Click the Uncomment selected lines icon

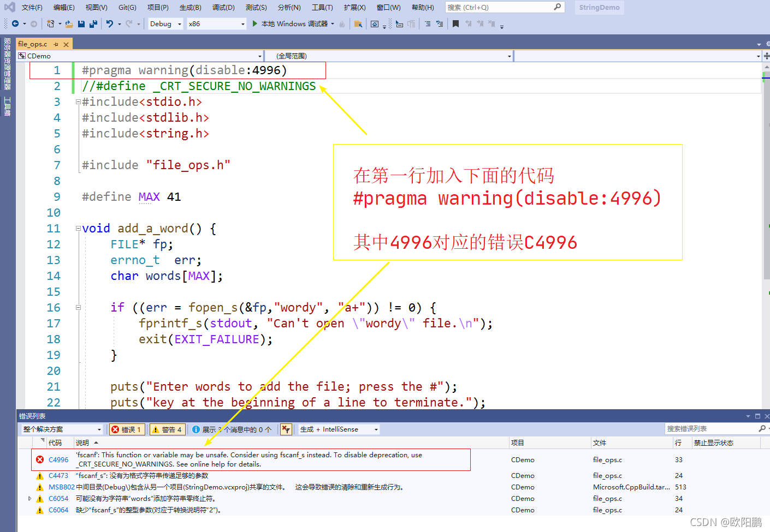(440, 23)
